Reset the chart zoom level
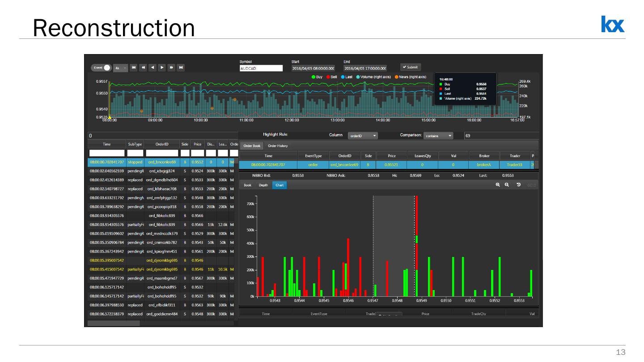The image size is (644, 362). point(518,185)
